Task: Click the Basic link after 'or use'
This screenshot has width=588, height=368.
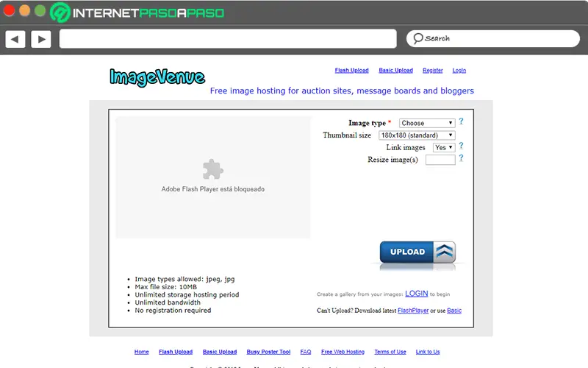Action: coord(454,311)
